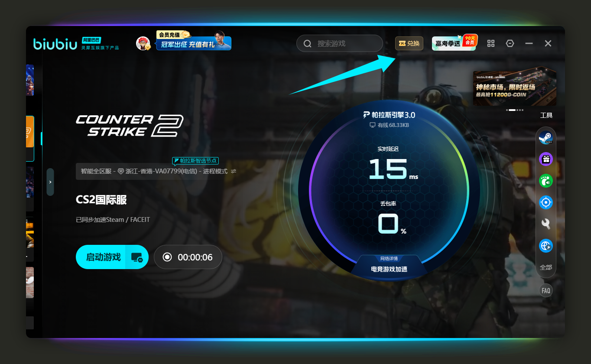
Task: Open the four-square grid icon in title bar
Action: [x=491, y=43]
